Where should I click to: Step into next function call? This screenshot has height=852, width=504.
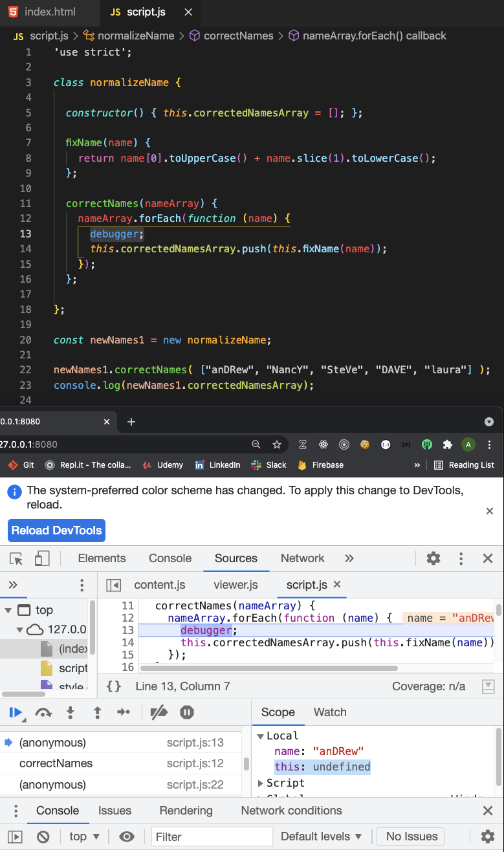pyautogui.click(x=71, y=712)
